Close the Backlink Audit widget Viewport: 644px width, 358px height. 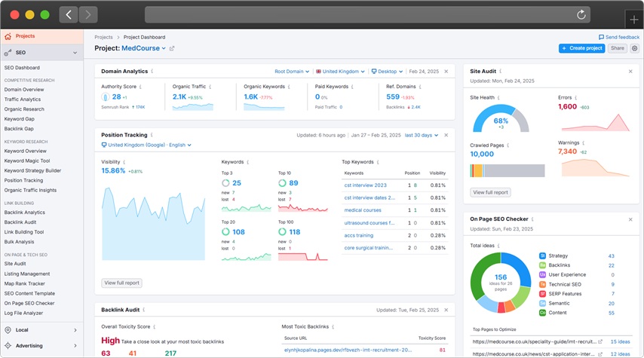pos(446,310)
